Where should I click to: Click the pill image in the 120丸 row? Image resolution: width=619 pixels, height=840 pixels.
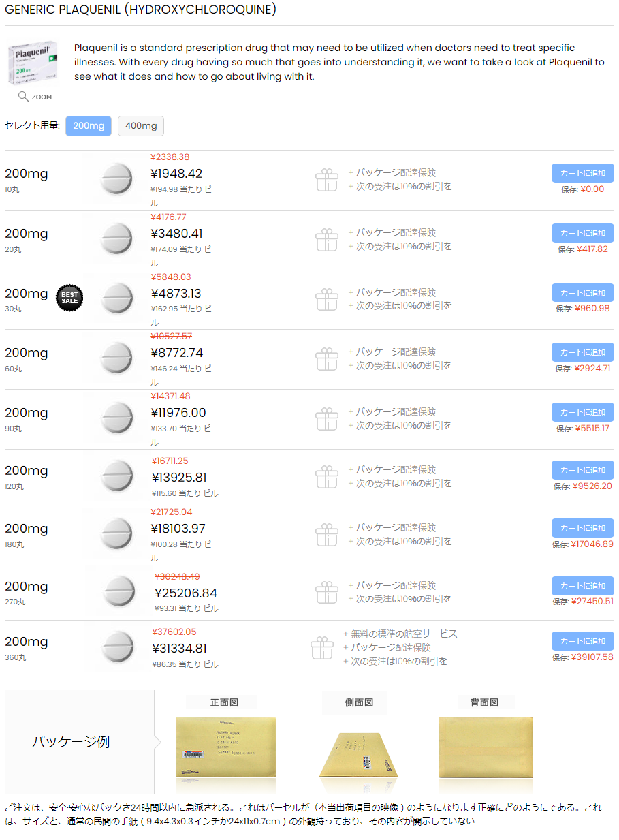117,477
